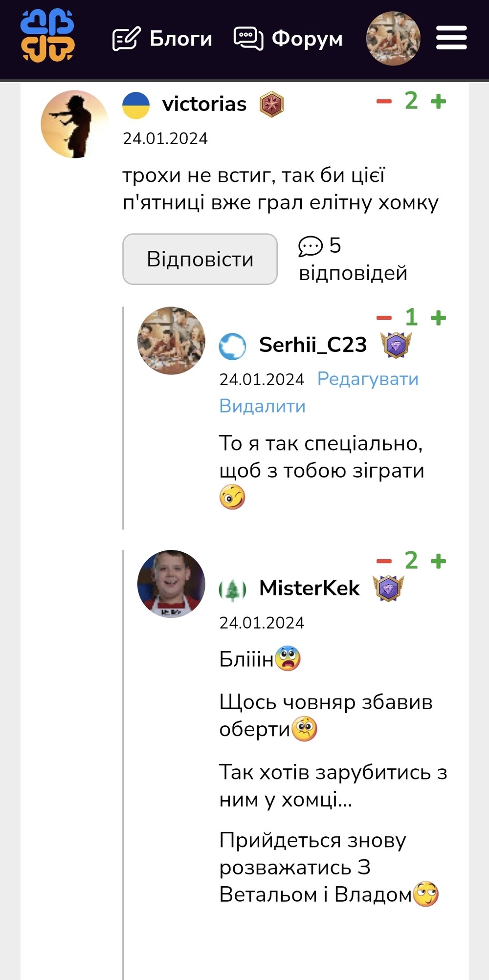Open the hamburger menu
489x980 pixels.
(451, 38)
